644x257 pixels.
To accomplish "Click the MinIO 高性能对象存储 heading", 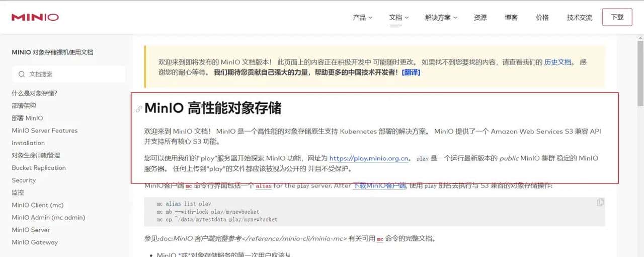I will (x=213, y=108).
